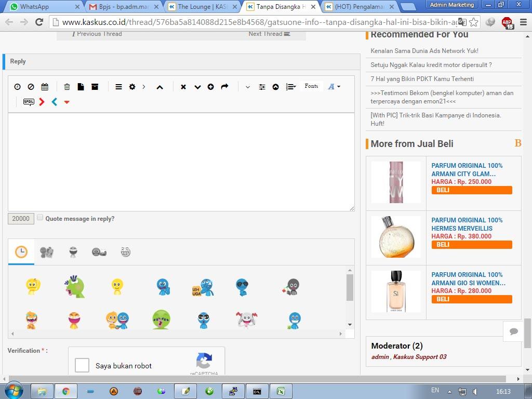
Task: Open Setuju Nggak Kalau kredit motor link
Action: (431, 65)
